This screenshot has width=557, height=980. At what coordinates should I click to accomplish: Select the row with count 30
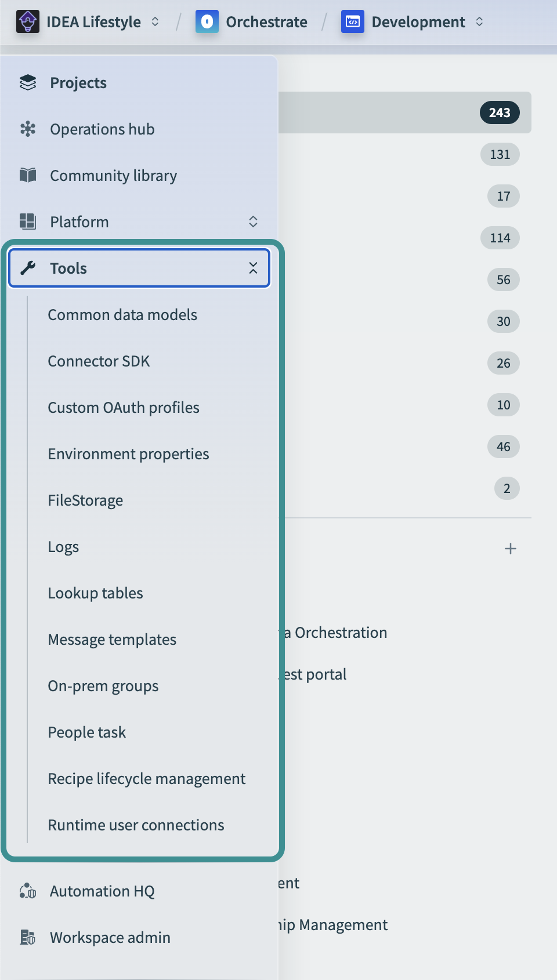click(x=405, y=321)
